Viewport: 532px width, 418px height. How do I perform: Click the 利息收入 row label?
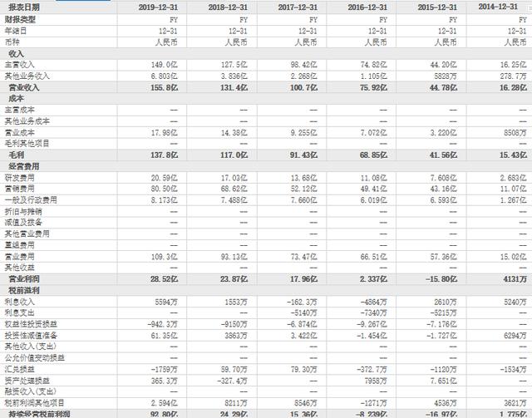click(20, 302)
